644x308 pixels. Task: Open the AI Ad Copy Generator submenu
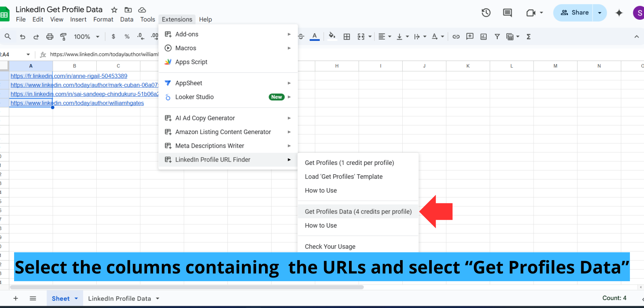coord(228,118)
